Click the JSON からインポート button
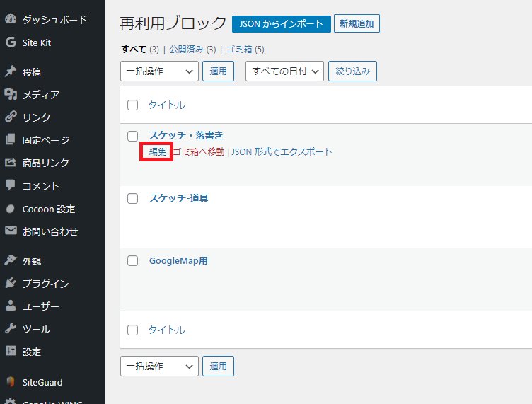The height and width of the screenshot is (404, 532). (x=282, y=24)
